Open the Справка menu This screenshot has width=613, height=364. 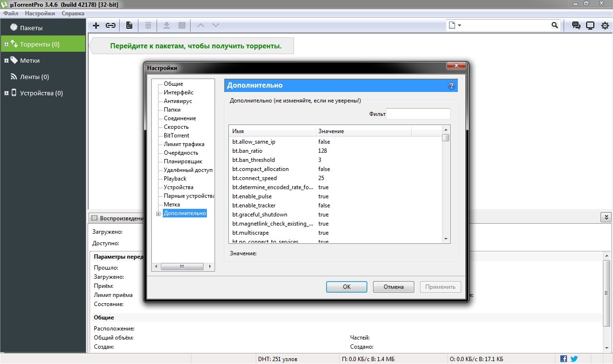coord(73,13)
